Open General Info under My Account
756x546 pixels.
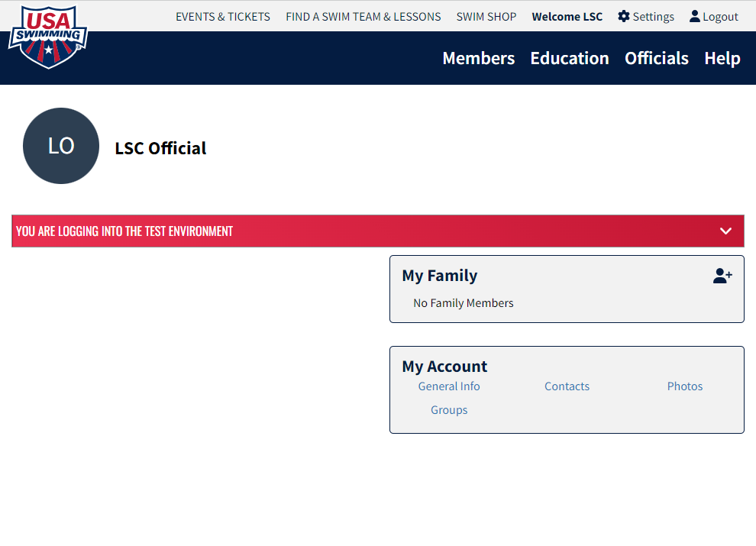pyautogui.click(x=449, y=386)
